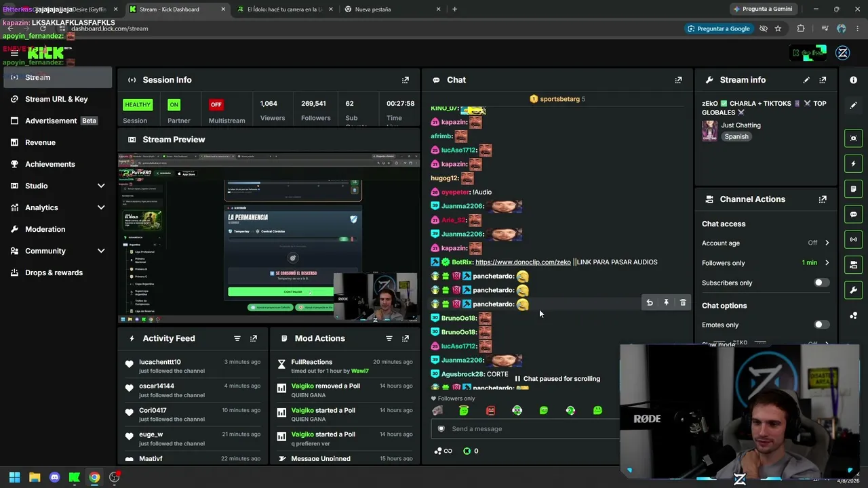This screenshot has height=488, width=868.
Task: Pop out the Mod Actions panel
Action: [406, 338]
